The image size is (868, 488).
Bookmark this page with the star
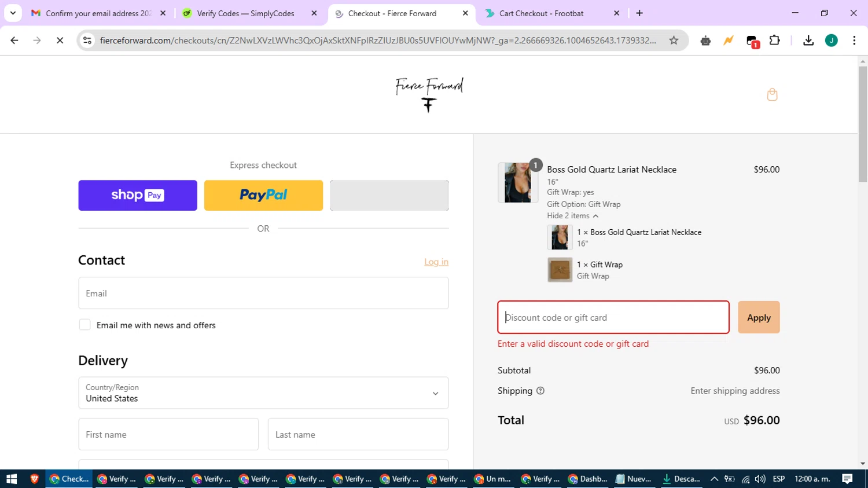pyautogui.click(x=674, y=40)
